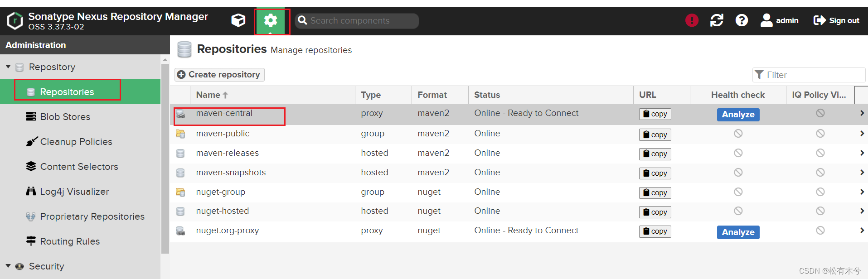Sort by Name column header
The width and height of the screenshot is (868, 279).
coord(272,95)
